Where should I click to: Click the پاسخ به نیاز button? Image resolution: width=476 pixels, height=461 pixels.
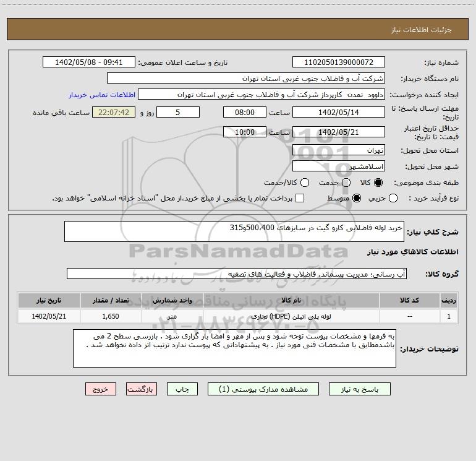point(360,389)
